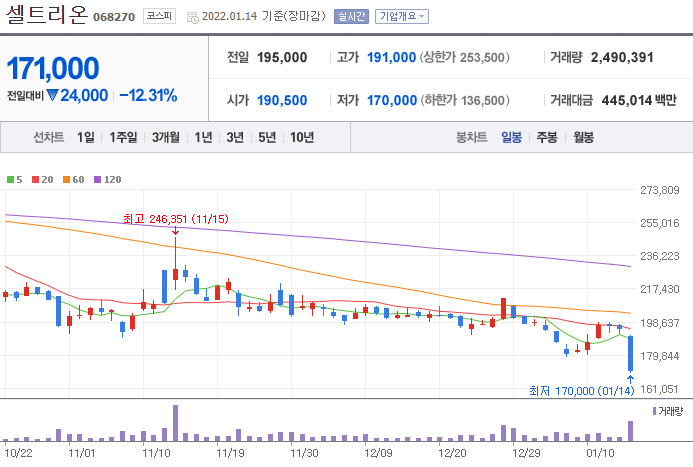
Task: Click the 12/29 date axis label
Action: 526,453
